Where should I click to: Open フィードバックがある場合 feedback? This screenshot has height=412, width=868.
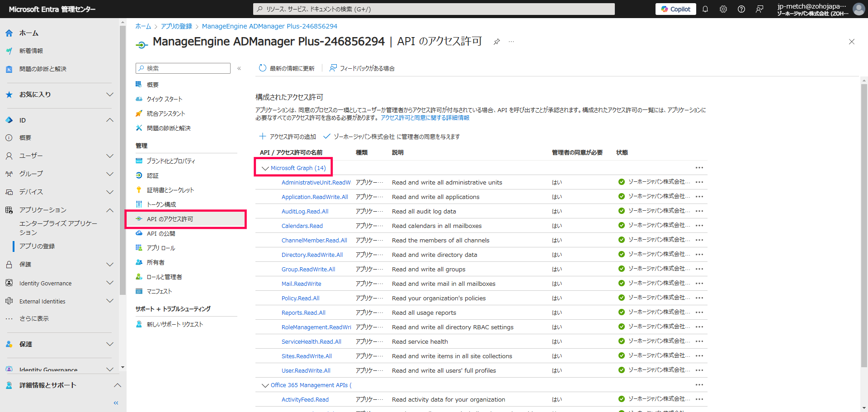point(362,68)
